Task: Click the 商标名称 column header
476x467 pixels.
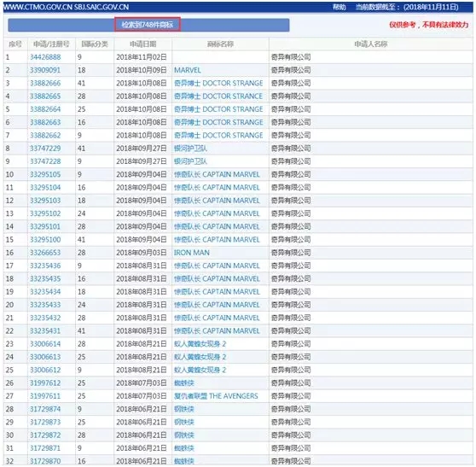Action: (x=220, y=44)
